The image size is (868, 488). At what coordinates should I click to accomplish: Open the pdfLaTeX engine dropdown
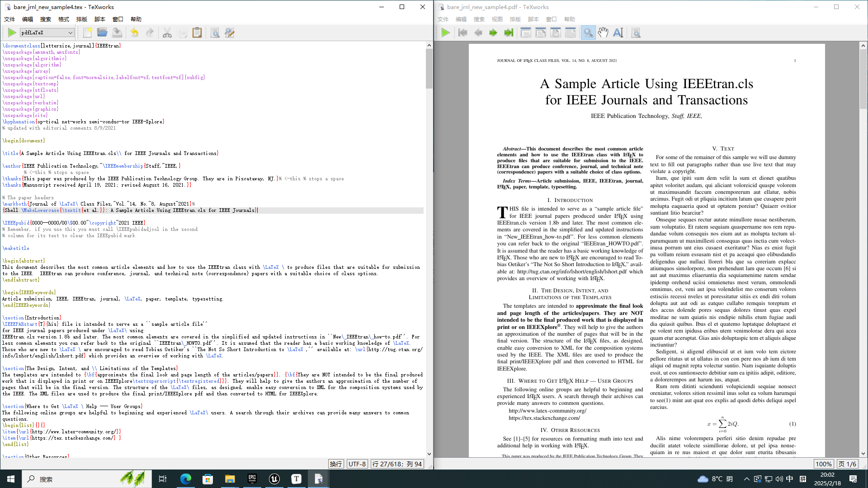coord(47,33)
